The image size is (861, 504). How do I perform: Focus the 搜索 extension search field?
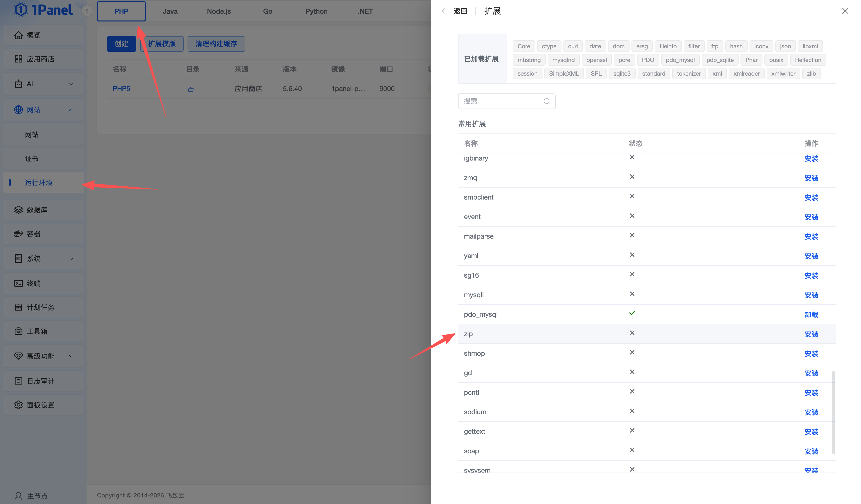click(501, 101)
